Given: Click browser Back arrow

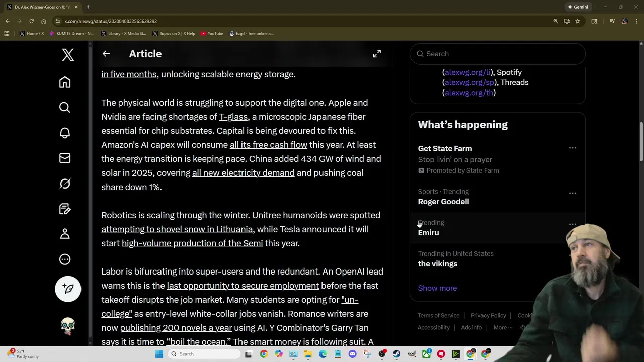Looking at the screenshot, I should pyautogui.click(x=7, y=21).
